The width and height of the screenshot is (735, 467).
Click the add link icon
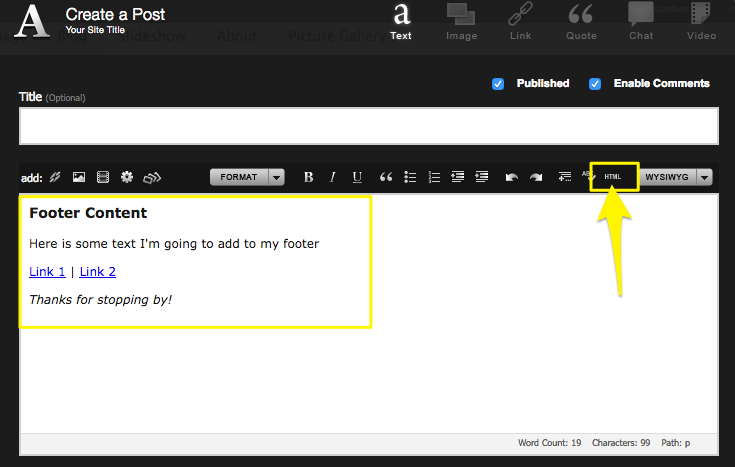[55, 177]
